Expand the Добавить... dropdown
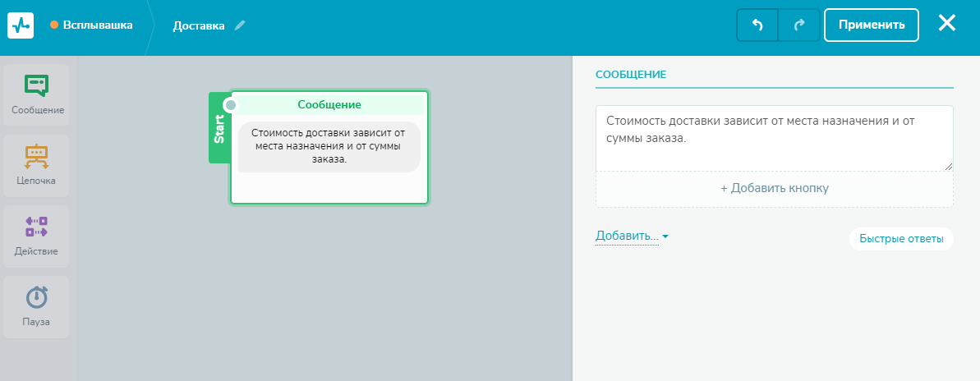The image size is (980, 381). point(632,236)
